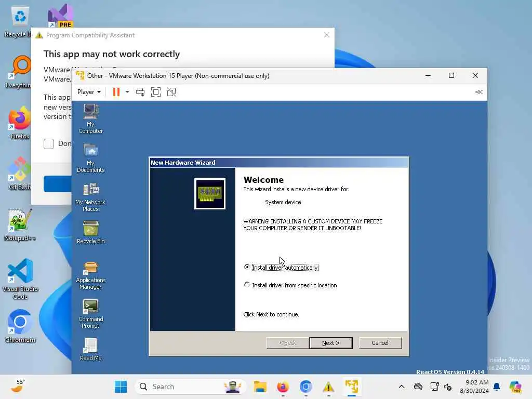Launch the Chromium desktop shortcut
The image size is (532, 399).
pyautogui.click(x=20, y=326)
